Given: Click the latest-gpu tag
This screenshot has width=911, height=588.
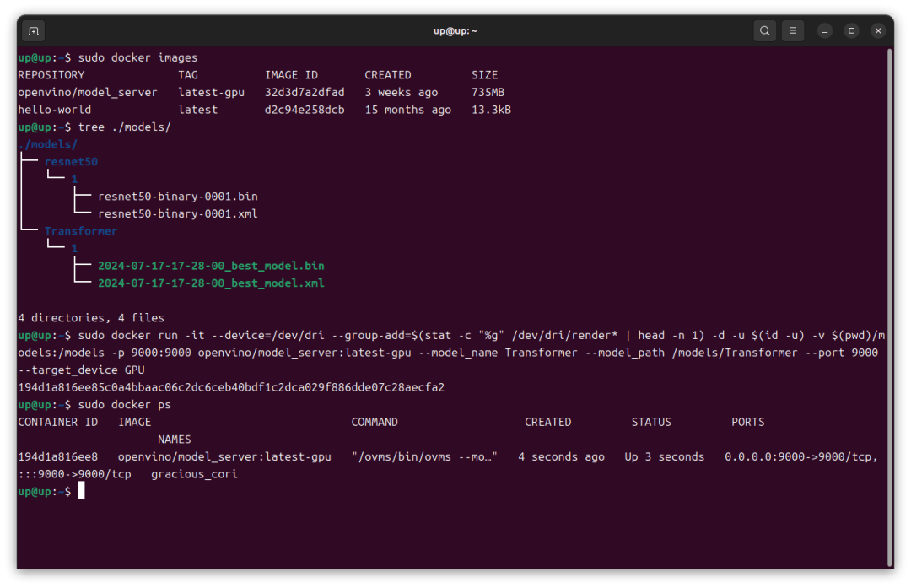Looking at the screenshot, I should [212, 93].
